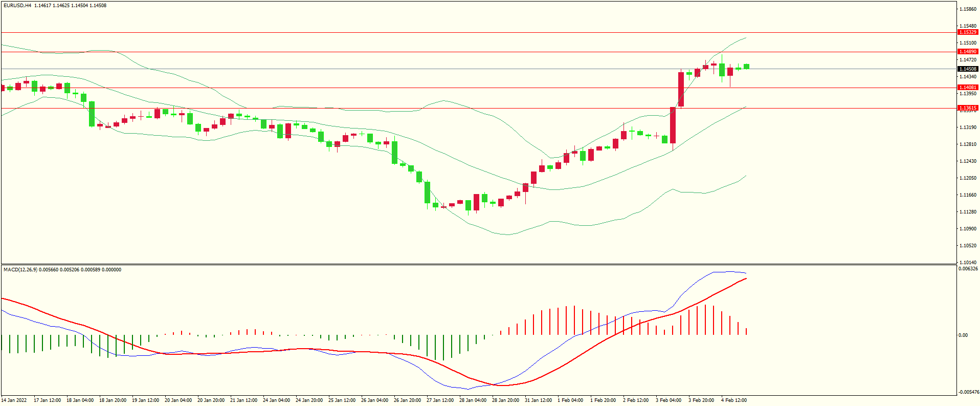The image size is (980, 406).
Task: Click the MACD scale maximum 0.006326
Action: pos(968,269)
